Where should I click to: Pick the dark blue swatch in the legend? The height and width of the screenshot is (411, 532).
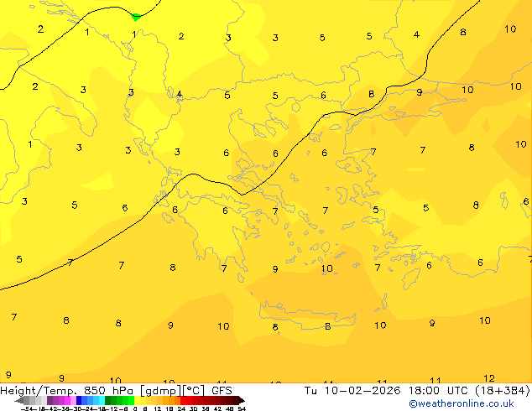(79, 400)
